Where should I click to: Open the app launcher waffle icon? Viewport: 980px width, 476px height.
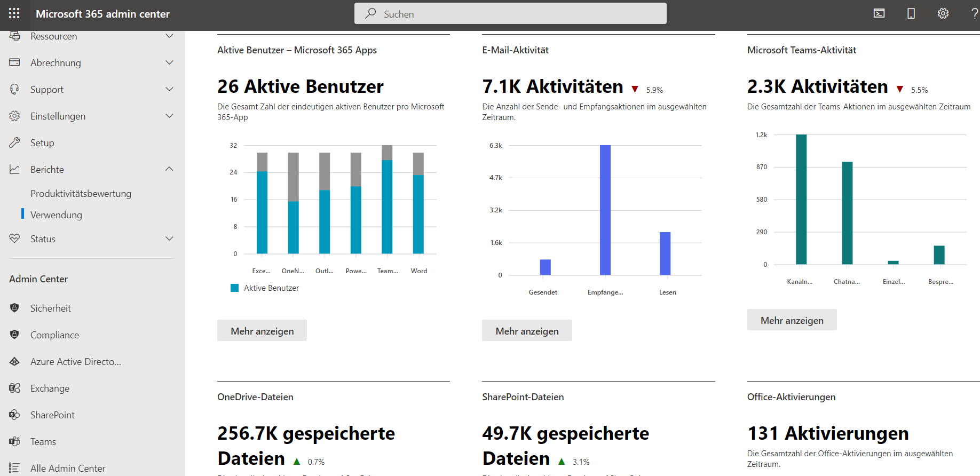[14, 13]
